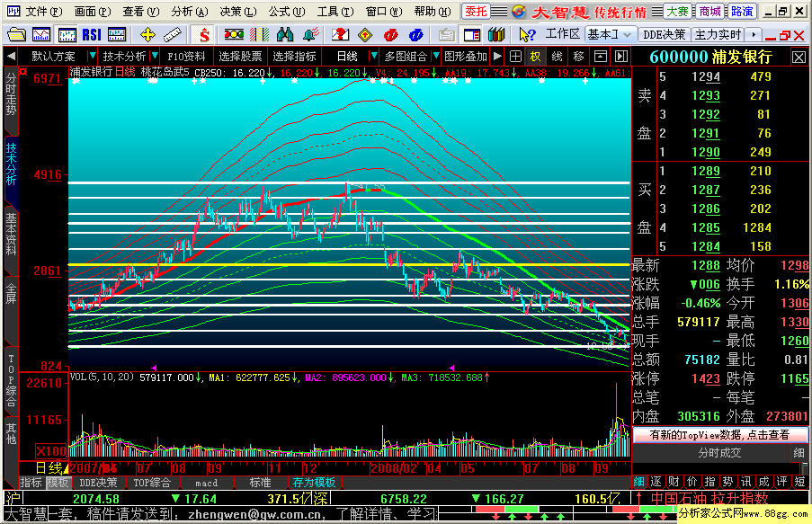Click the open folder toolbar icon
Image resolution: width=812 pixels, height=524 pixels.
[16, 35]
